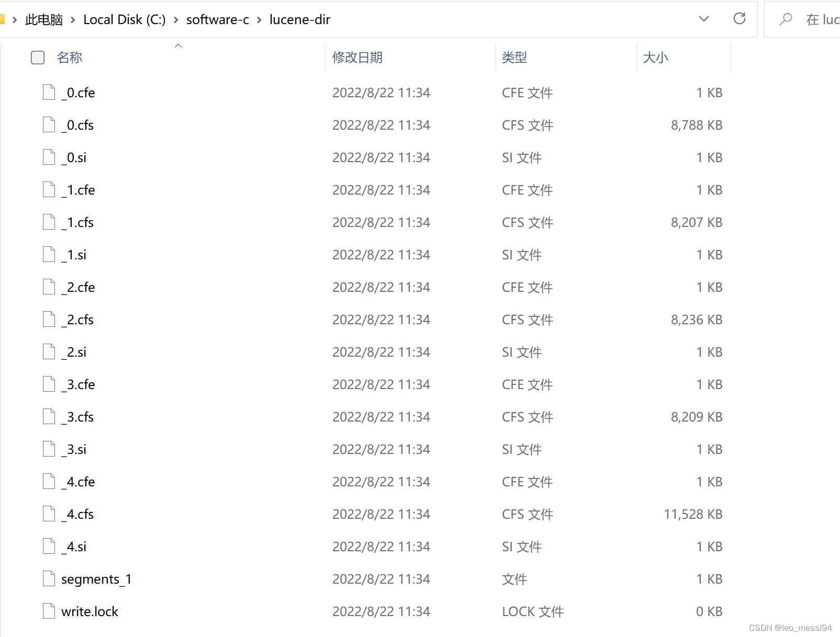Click the refresh icon in the address bar
This screenshot has height=637, width=840.
[740, 19]
